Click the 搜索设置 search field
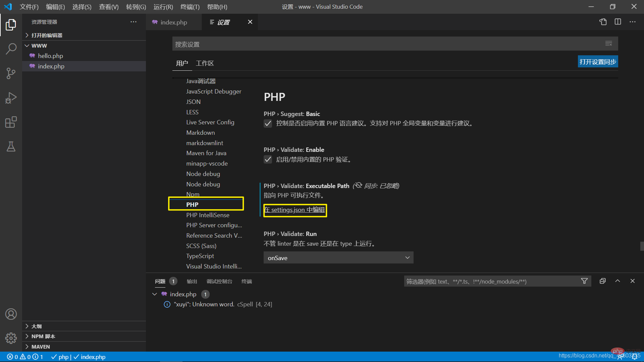 click(x=386, y=44)
